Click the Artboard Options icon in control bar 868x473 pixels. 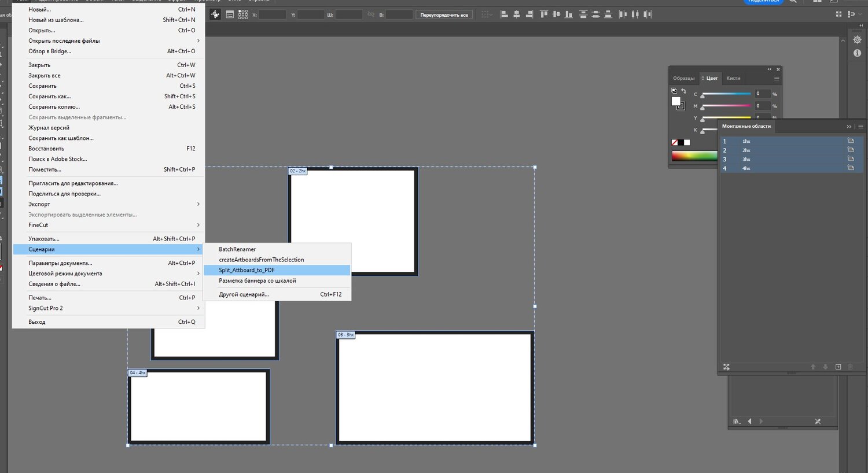(x=230, y=14)
